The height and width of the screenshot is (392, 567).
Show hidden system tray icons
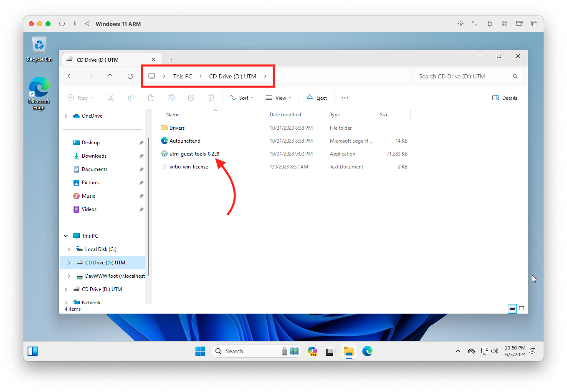(458, 351)
